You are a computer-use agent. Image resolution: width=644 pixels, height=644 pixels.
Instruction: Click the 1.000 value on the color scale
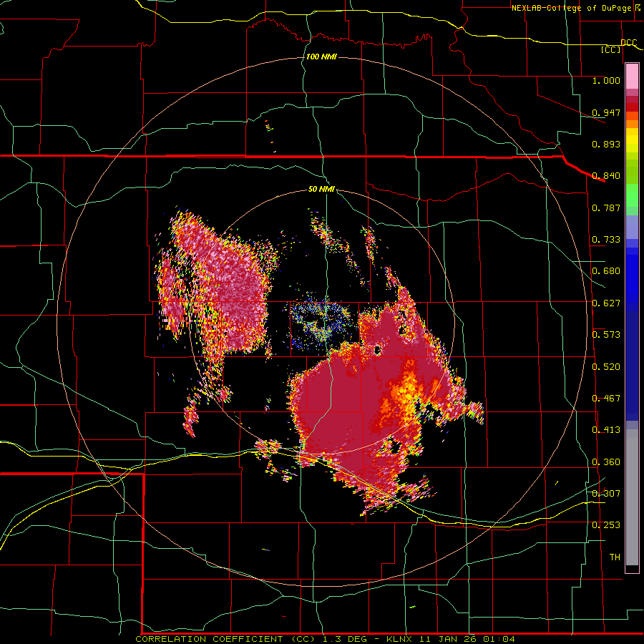pos(606,80)
